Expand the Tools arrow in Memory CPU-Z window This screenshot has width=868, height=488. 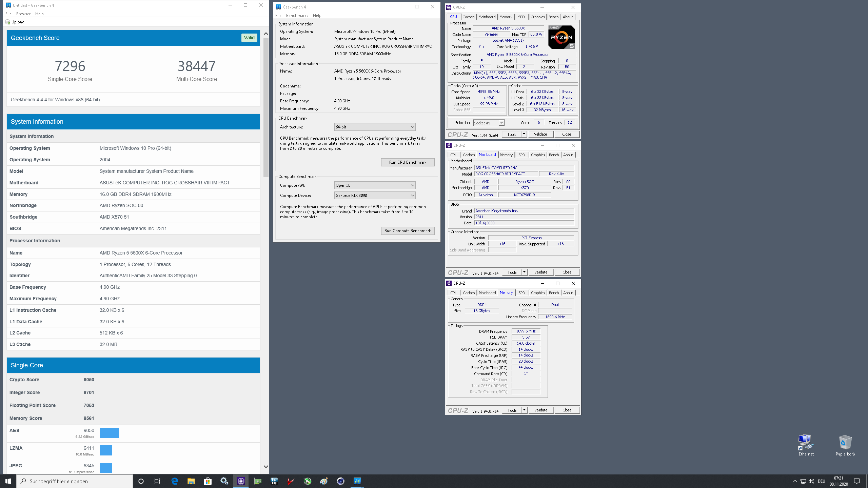pos(524,410)
